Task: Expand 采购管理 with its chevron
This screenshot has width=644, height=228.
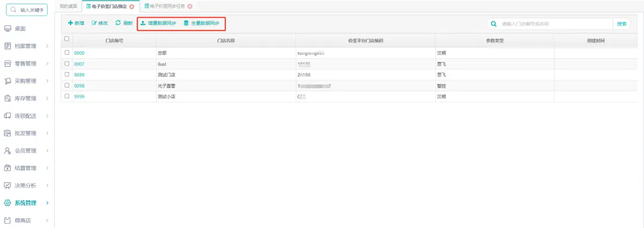Action: [x=48, y=81]
